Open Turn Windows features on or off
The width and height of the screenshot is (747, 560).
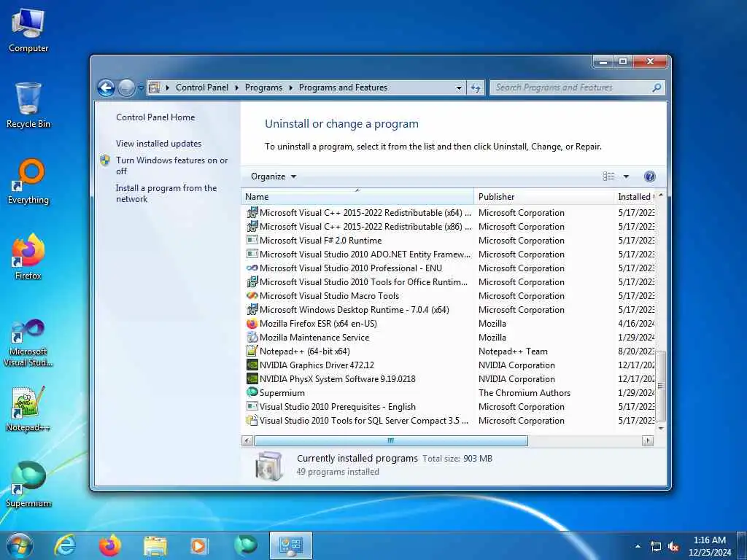[171, 166]
